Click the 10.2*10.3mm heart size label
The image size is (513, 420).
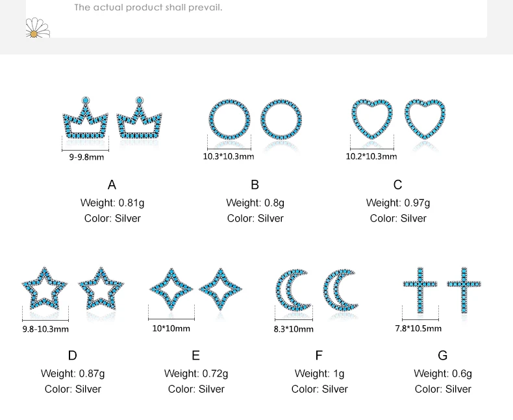pyautogui.click(x=371, y=156)
